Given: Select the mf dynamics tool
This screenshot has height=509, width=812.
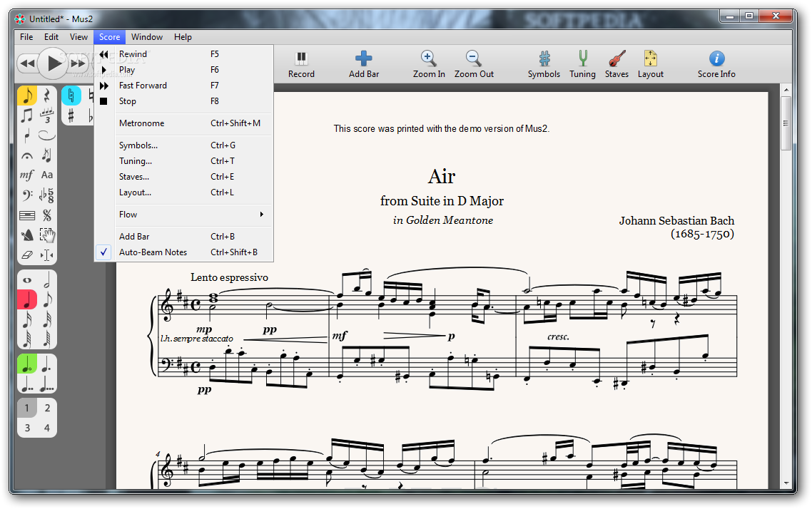Looking at the screenshot, I should coord(27,175).
